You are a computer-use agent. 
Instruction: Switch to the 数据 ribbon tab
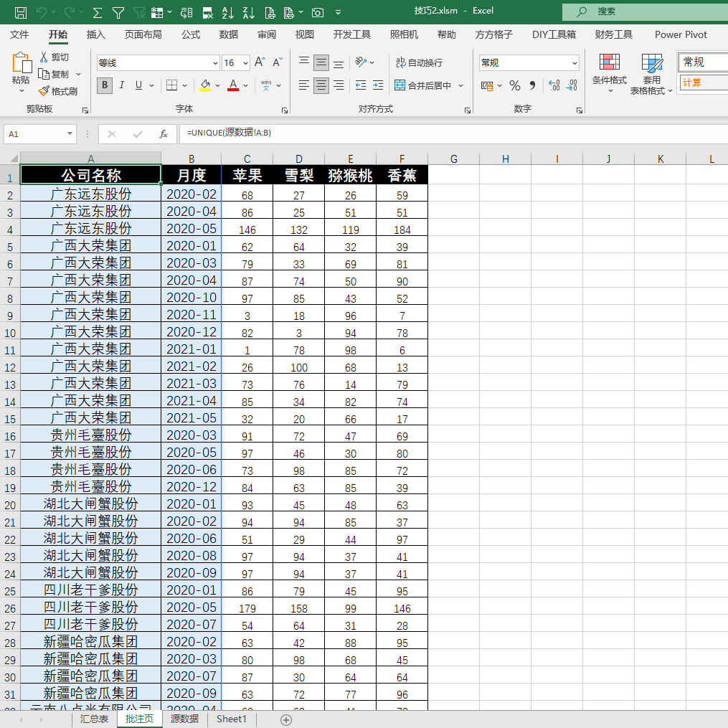228,34
